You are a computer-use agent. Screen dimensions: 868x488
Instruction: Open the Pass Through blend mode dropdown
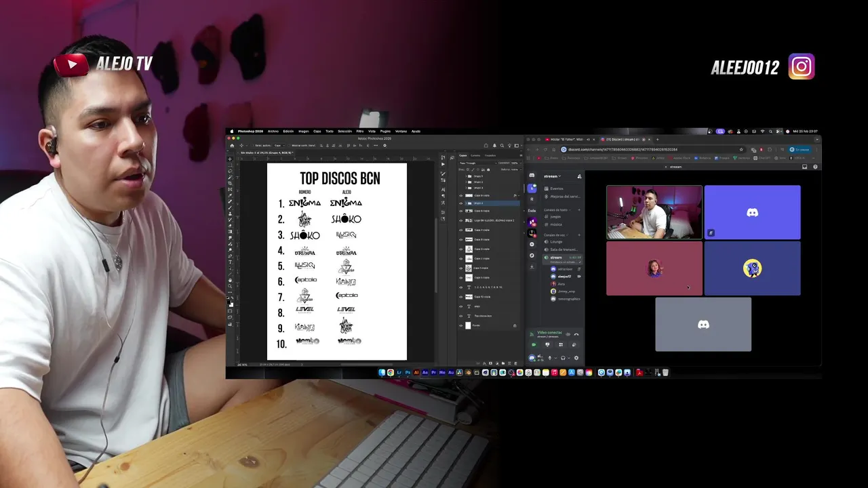click(477, 163)
